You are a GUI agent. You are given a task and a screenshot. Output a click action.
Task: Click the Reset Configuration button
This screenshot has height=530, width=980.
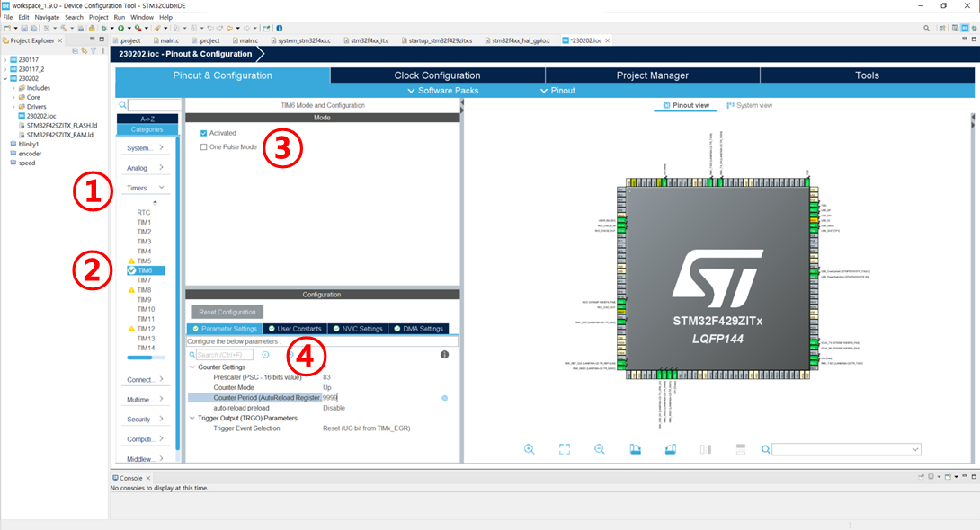[x=227, y=312]
